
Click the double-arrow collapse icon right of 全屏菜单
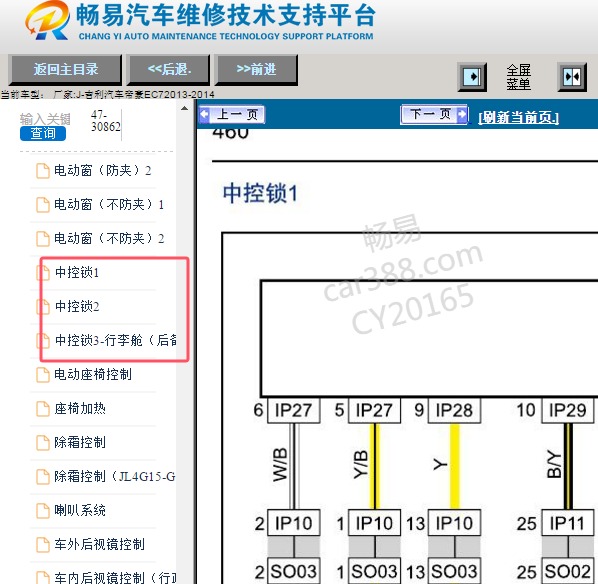pos(572,77)
